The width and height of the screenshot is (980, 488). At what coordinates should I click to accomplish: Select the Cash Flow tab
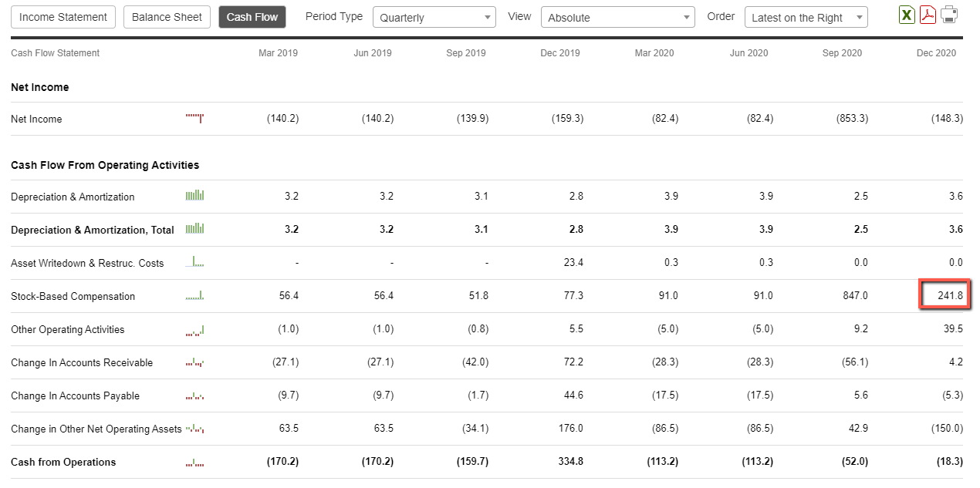pos(252,17)
